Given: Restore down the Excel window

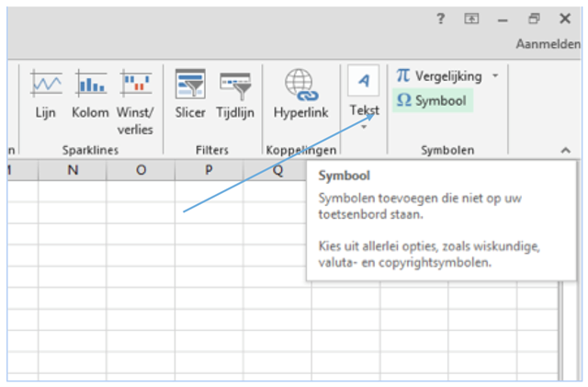Looking at the screenshot, I should tap(533, 18).
